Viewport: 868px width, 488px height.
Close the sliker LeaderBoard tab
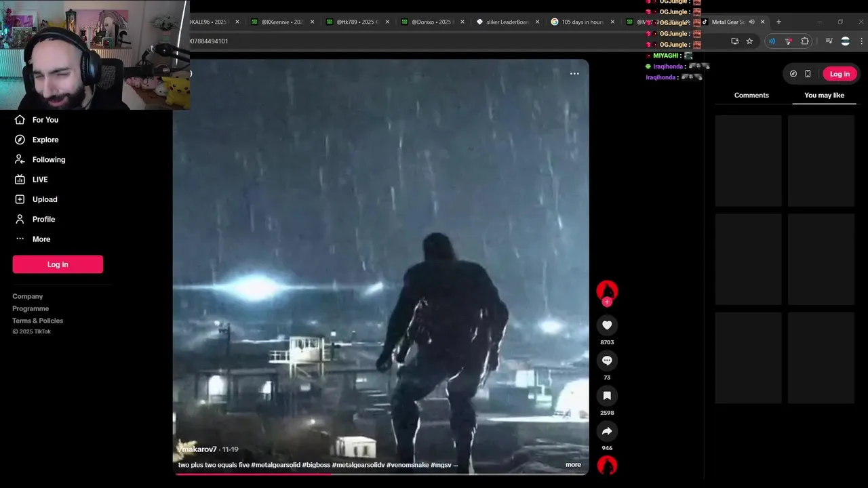pos(537,22)
